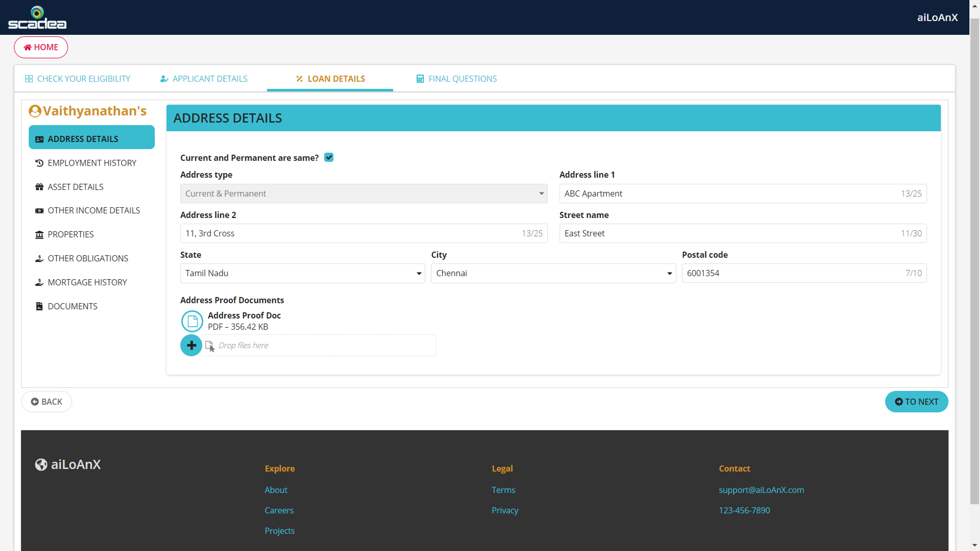Toggle Current and Permanent are same checkbox
Screen dimensions: 980x551
[x=329, y=157]
